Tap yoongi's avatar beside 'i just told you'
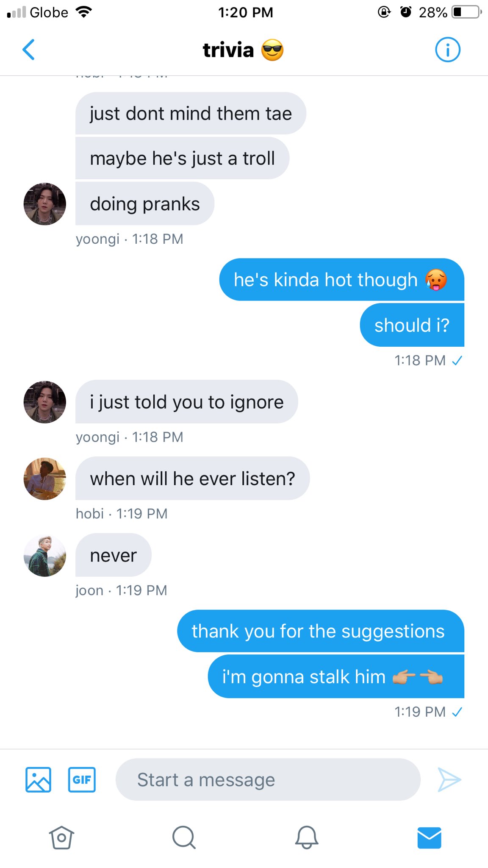 45,402
